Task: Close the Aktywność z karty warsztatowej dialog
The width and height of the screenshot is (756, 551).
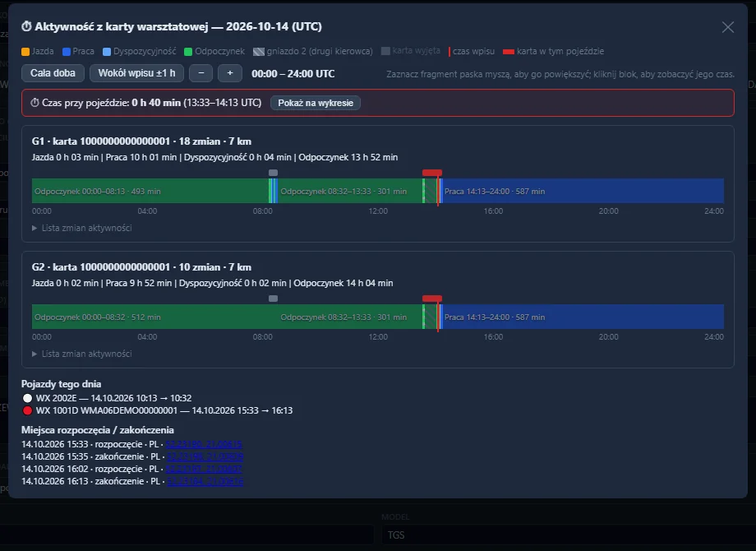Action: coord(727,27)
